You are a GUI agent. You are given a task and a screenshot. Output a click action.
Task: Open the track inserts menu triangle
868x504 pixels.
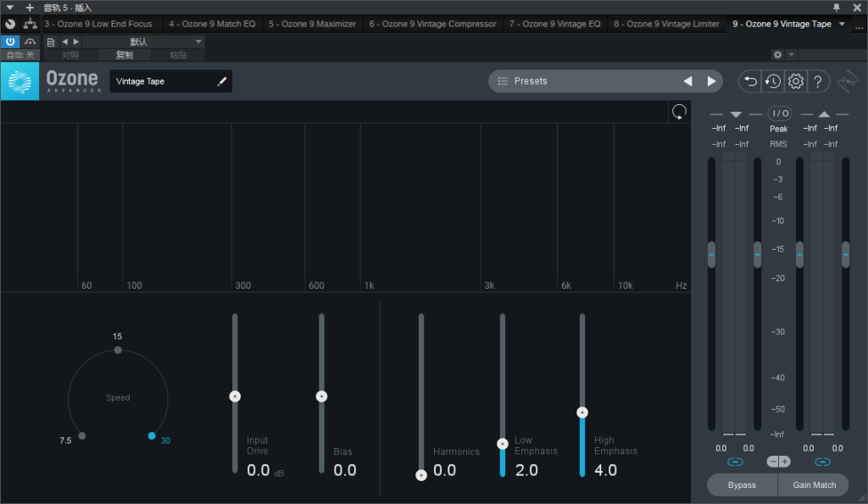click(x=10, y=8)
